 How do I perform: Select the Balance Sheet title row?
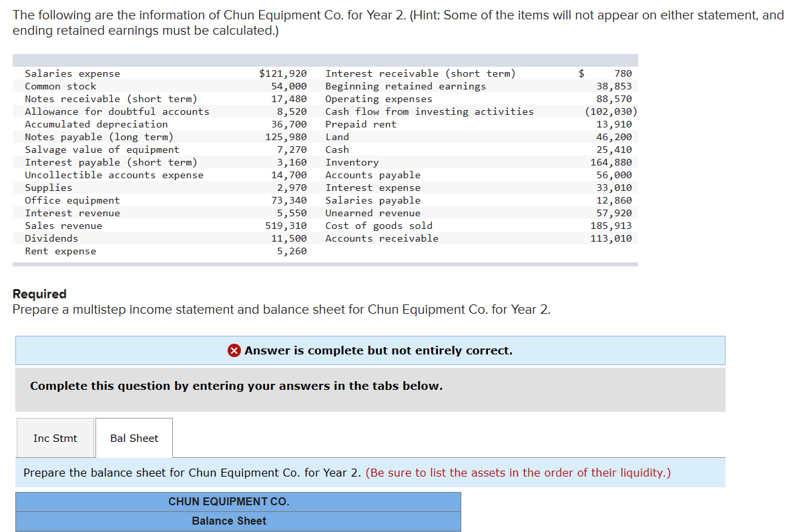pyautogui.click(x=237, y=521)
